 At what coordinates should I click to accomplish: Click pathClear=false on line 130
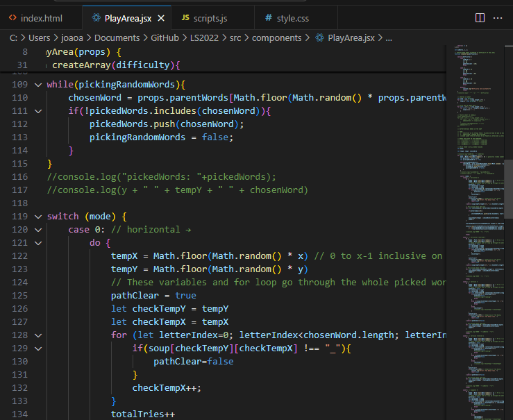tap(194, 362)
